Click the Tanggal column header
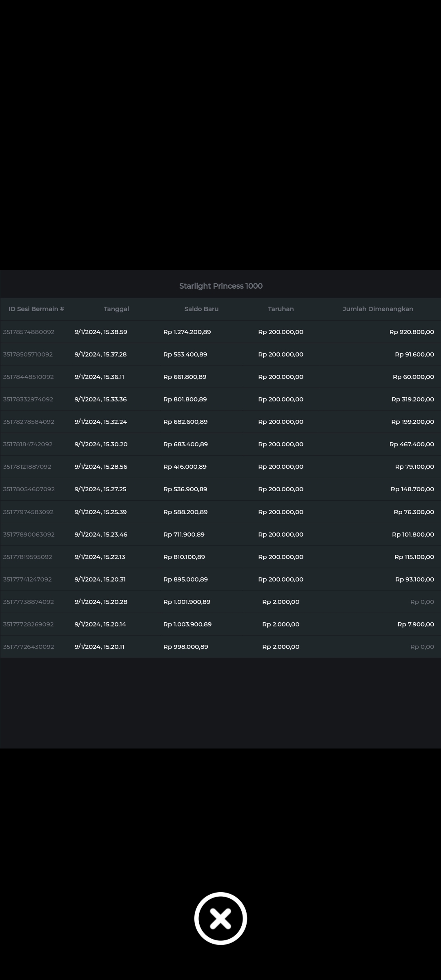This screenshot has height=980, width=441. [116, 309]
